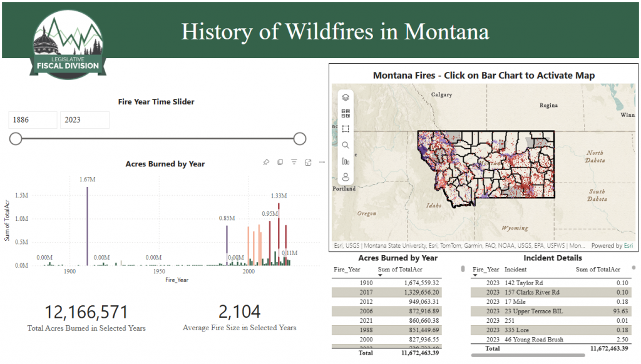Pin the Acres Burned by Year chart
Viewport: 641px width, 364px height.
click(266, 163)
